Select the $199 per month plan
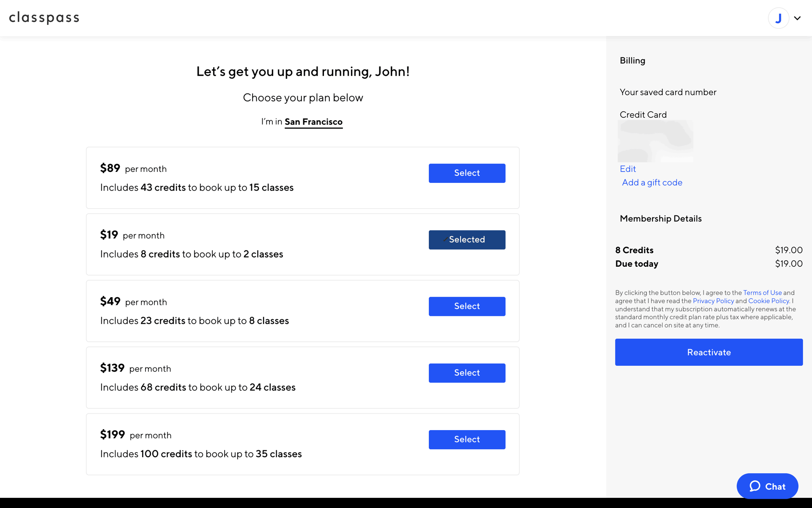 click(x=467, y=439)
